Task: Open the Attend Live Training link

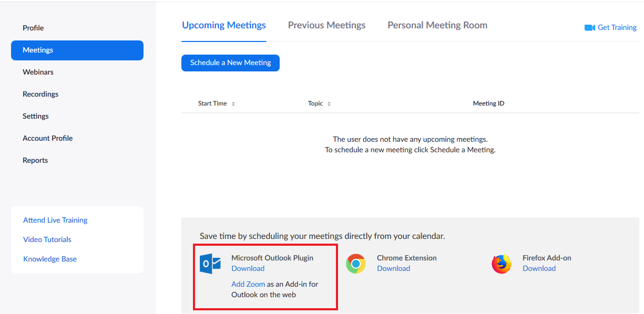Action: (x=55, y=220)
